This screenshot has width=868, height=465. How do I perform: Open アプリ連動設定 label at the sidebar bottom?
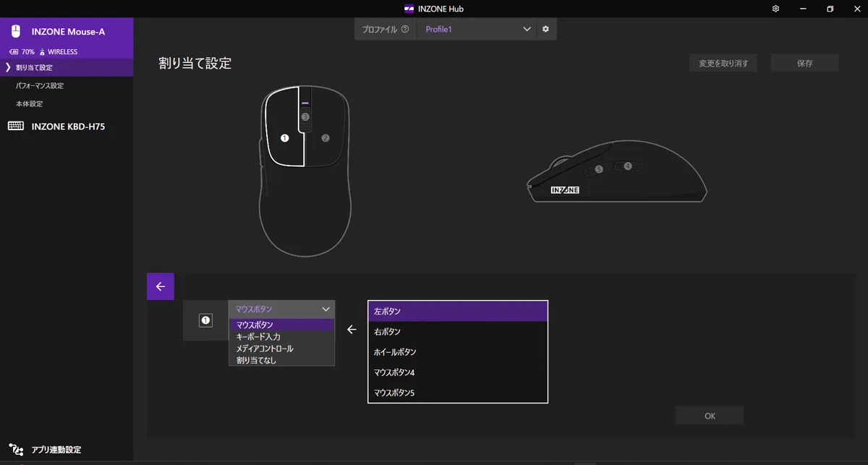(x=56, y=450)
